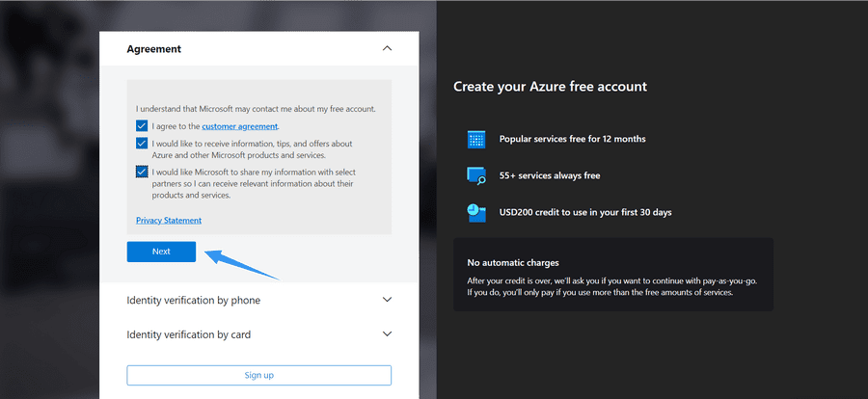The width and height of the screenshot is (868, 399).
Task: Click Microsoft may contact me notice text
Action: coord(256,109)
